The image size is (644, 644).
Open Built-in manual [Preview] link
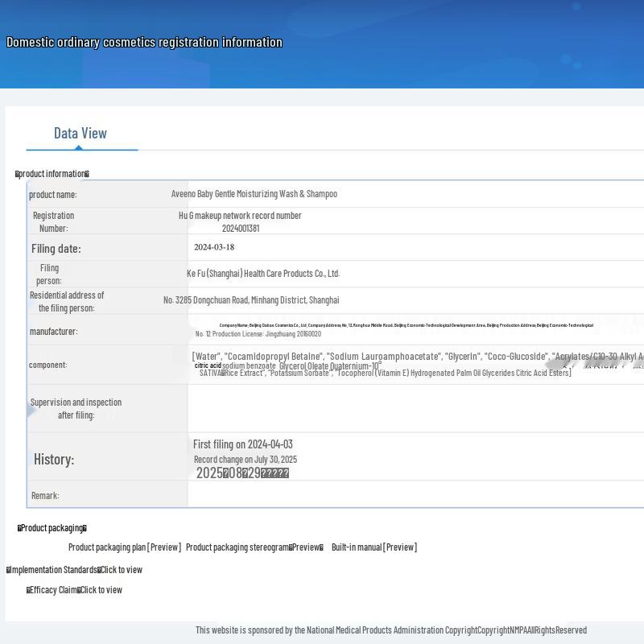pos(374,547)
